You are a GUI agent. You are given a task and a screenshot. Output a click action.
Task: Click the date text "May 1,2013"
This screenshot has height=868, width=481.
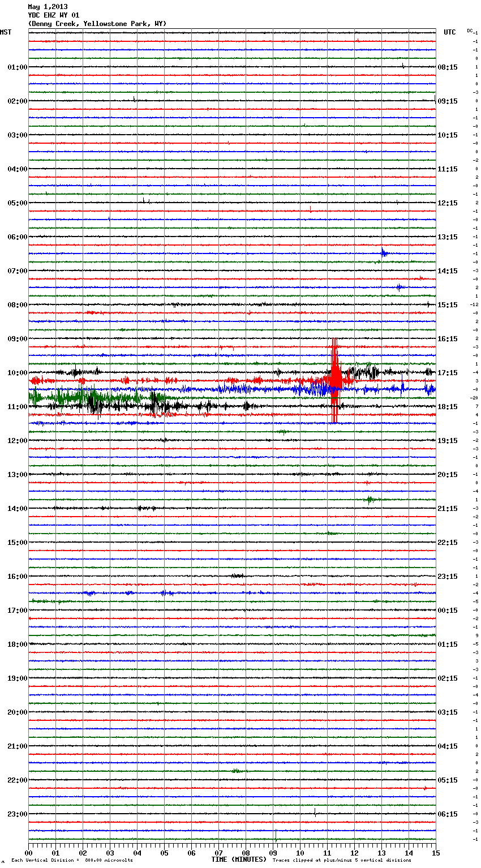(48, 7)
